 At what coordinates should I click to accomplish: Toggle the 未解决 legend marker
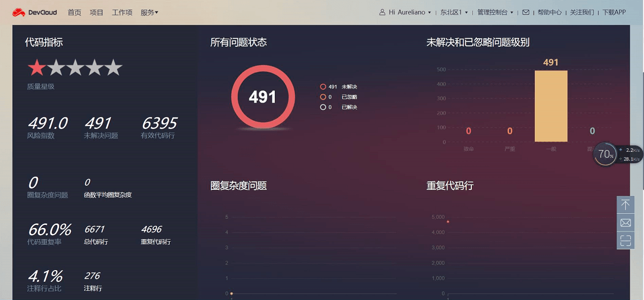click(323, 87)
